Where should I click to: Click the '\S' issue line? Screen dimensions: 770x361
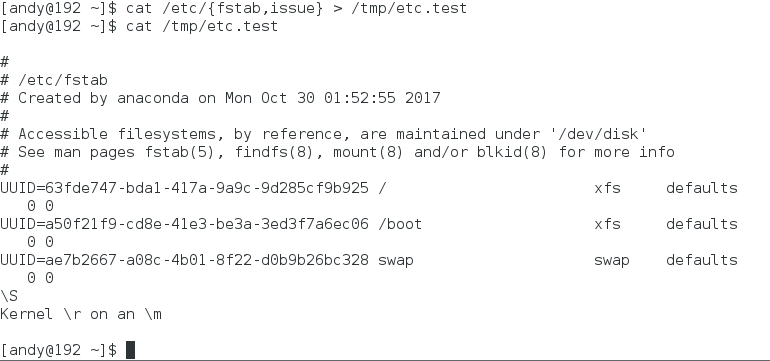[x=9, y=296]
